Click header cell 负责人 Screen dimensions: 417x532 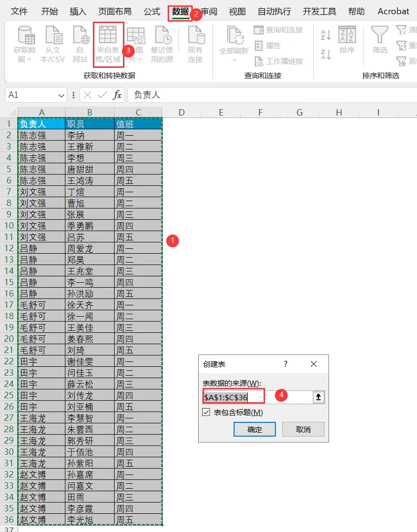(41, 124)
